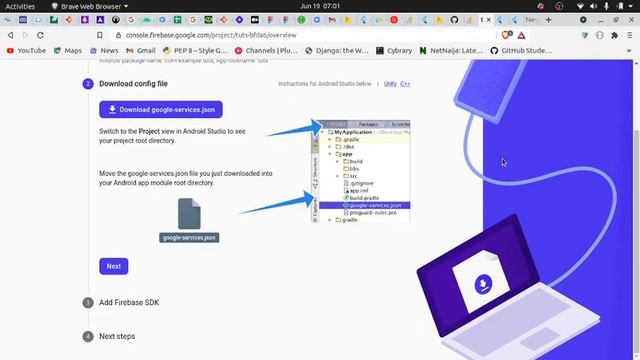This screenshot has width=640, height=360.
Task: Click the google-services.json file icon
Action: coord(189,214)
